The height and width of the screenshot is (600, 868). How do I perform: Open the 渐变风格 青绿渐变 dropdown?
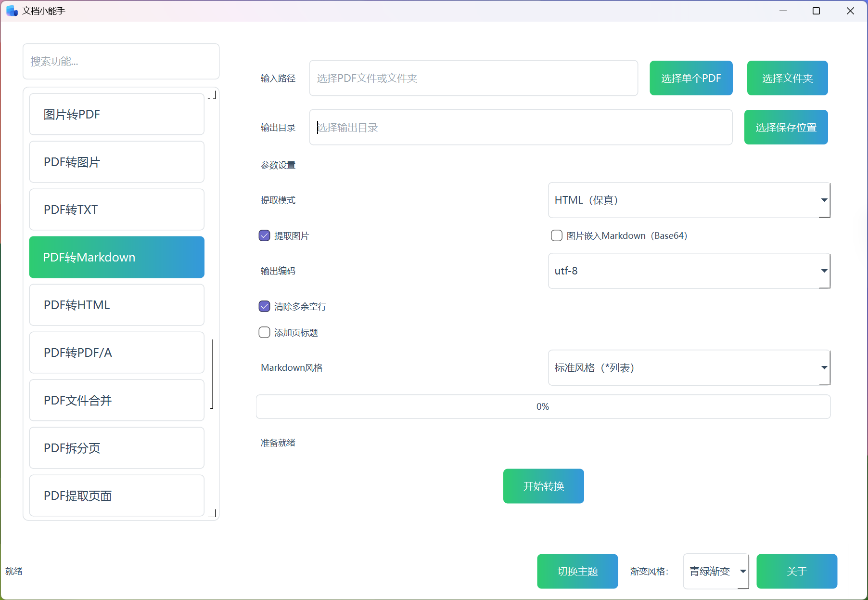point(715,571)
